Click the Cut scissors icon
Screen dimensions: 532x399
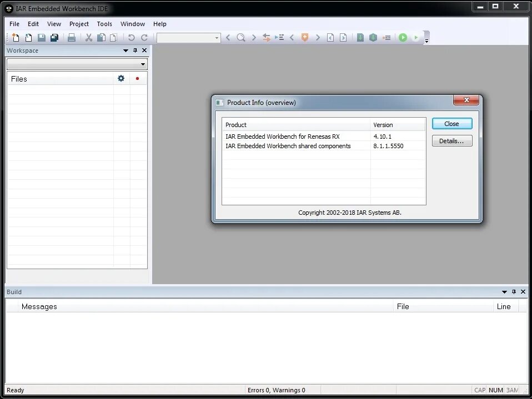(x=88, y=38)
